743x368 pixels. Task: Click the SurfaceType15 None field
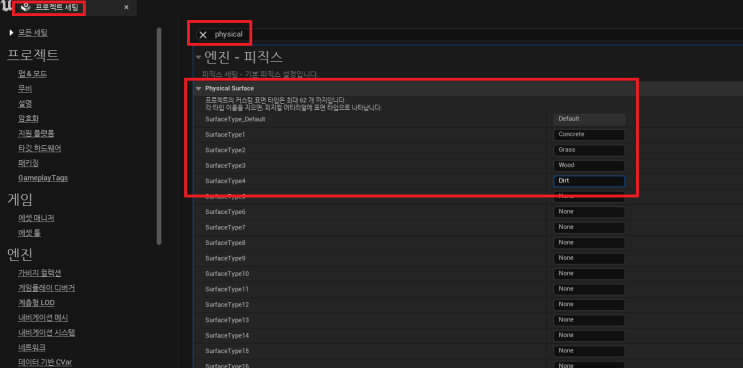coord(589,351)
